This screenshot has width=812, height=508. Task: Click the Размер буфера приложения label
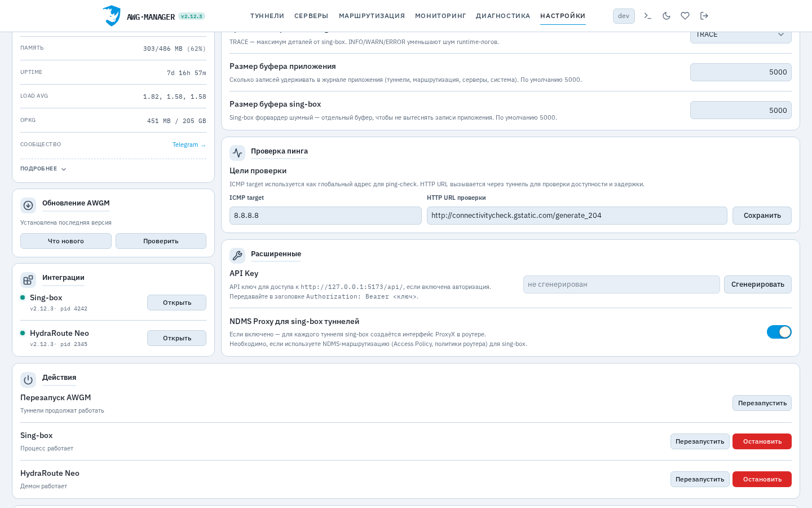click(x=283, y=66)
